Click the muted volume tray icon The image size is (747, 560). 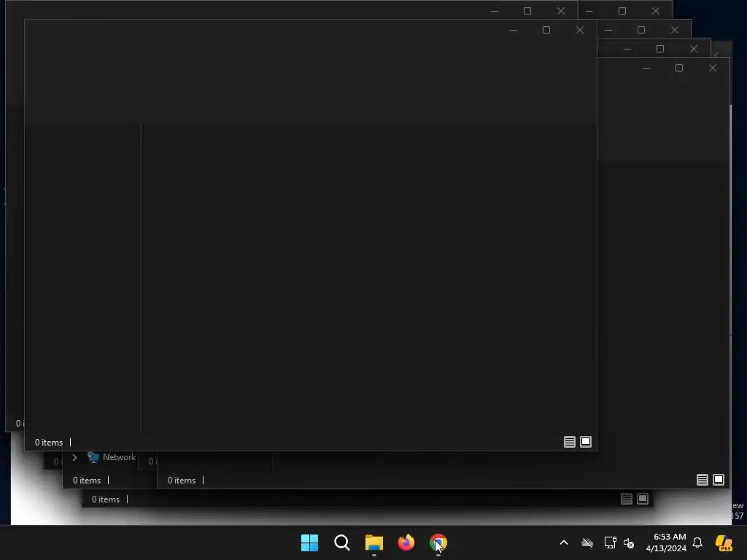point(629,542)
